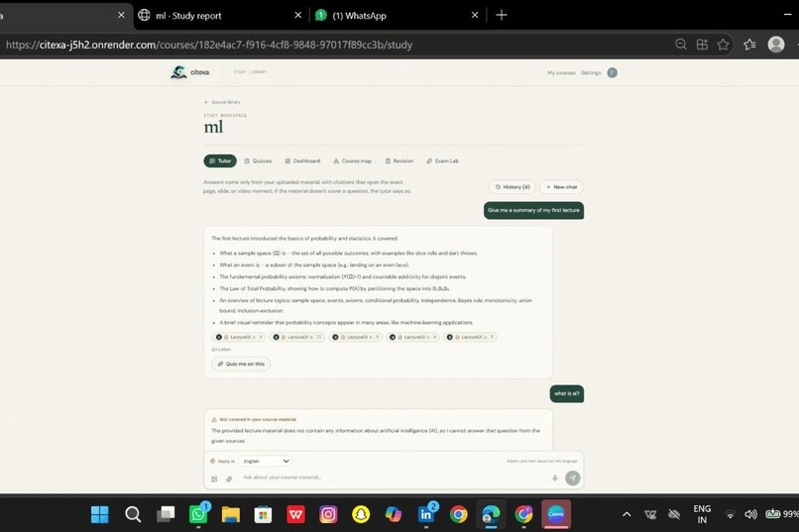Click the Not covered warning icon
Screen dimensions: 799x532
214,419
